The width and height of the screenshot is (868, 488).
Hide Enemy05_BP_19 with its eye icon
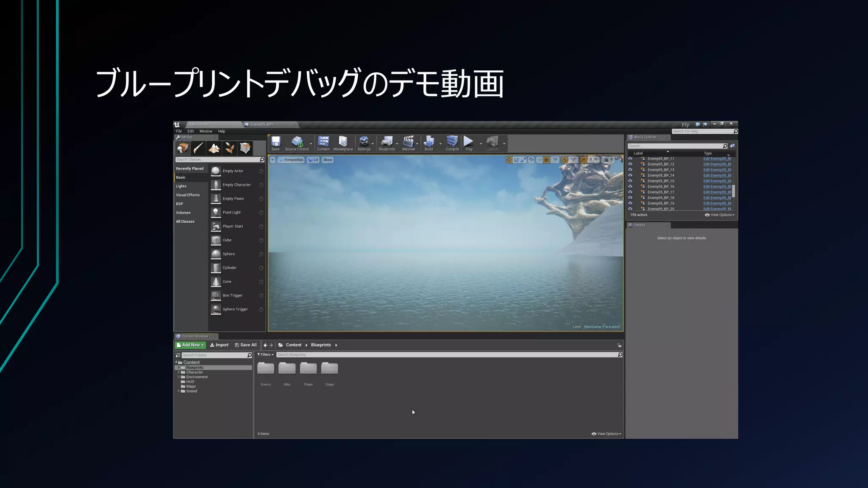[x=630, y=203]
